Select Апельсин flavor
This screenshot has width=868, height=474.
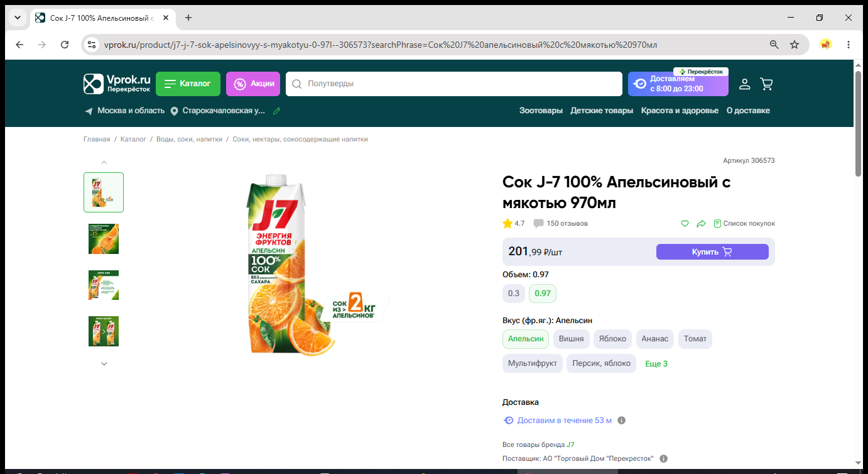pos(526,339)
